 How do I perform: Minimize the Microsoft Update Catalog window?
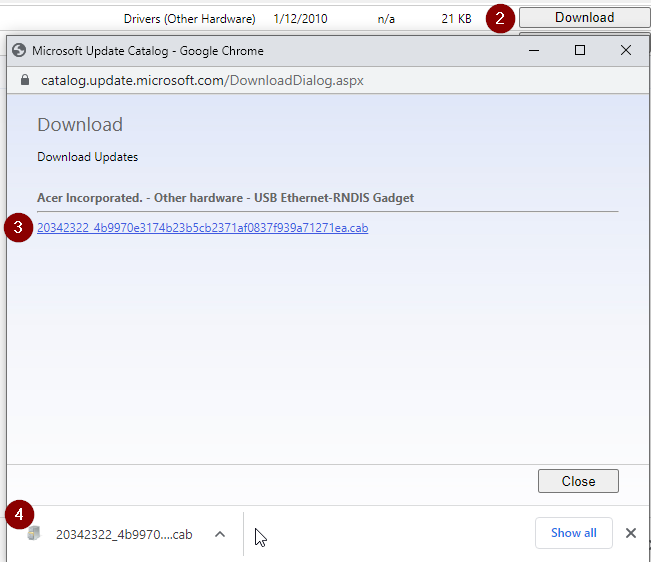[x=533, y=50]
